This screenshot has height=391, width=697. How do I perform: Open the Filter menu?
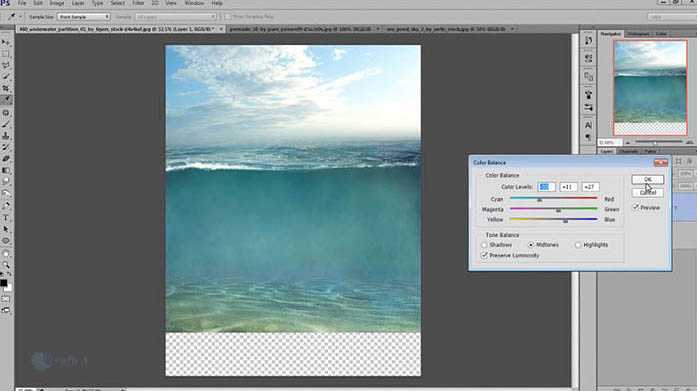(138, 3)
